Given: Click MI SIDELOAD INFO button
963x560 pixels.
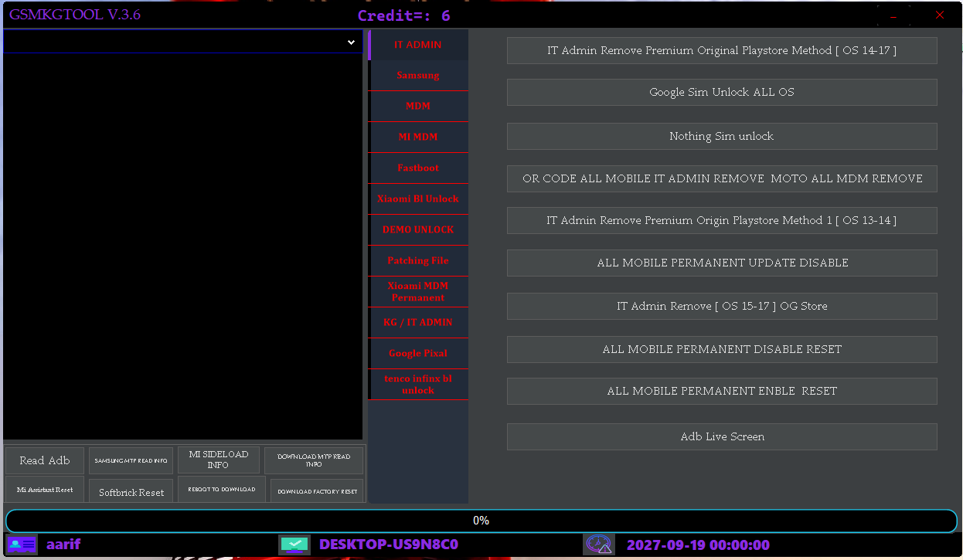Looking at the screenshot, I should (x=218, y=460).
